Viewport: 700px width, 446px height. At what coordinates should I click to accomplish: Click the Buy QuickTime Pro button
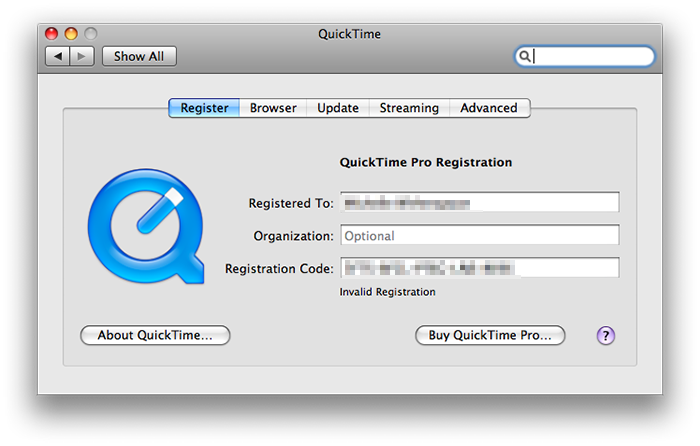pos(490,336)
